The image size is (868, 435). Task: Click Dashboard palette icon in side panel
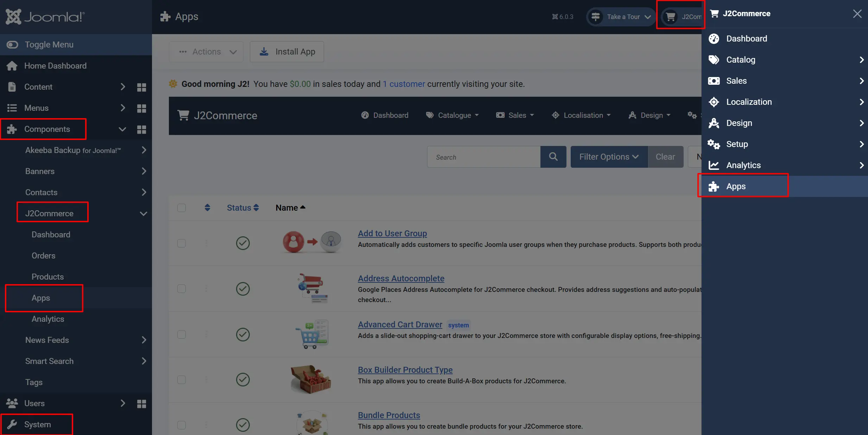[x=714, y=39]
